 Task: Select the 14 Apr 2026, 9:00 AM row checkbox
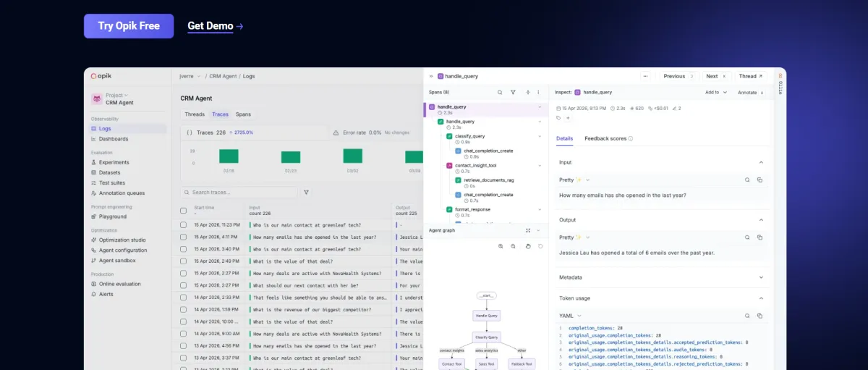184,334
